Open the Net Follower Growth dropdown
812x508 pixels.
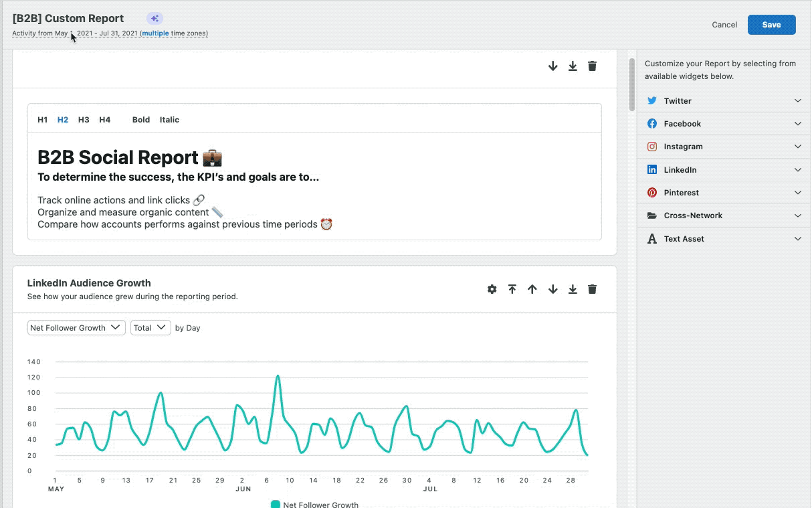click(76, 327)
